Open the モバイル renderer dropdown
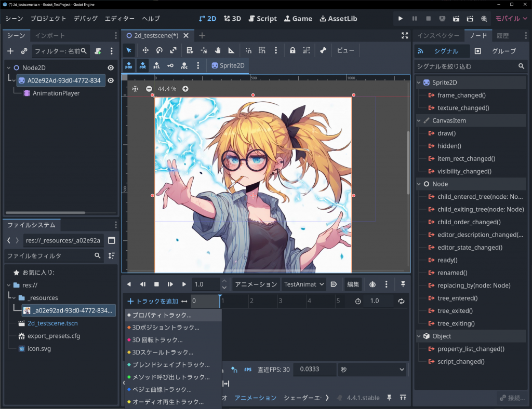This screenshot has height=409, width=532. (x=511, y=18)
